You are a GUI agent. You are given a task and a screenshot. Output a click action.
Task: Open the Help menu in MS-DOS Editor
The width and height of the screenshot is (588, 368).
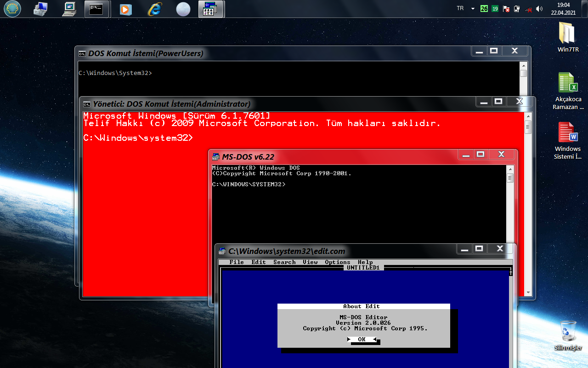[365, 262]
